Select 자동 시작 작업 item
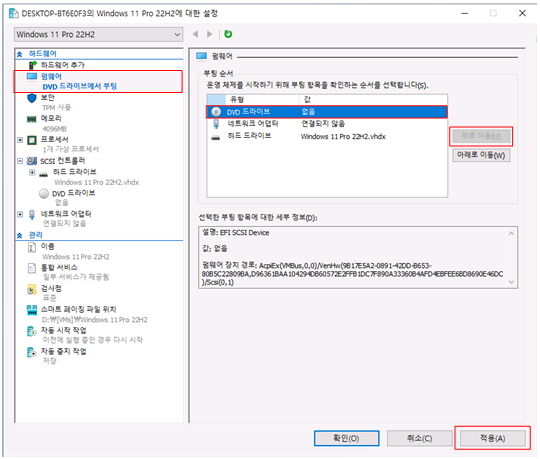This screenshot has height=459, width=540. pos(64,331)
